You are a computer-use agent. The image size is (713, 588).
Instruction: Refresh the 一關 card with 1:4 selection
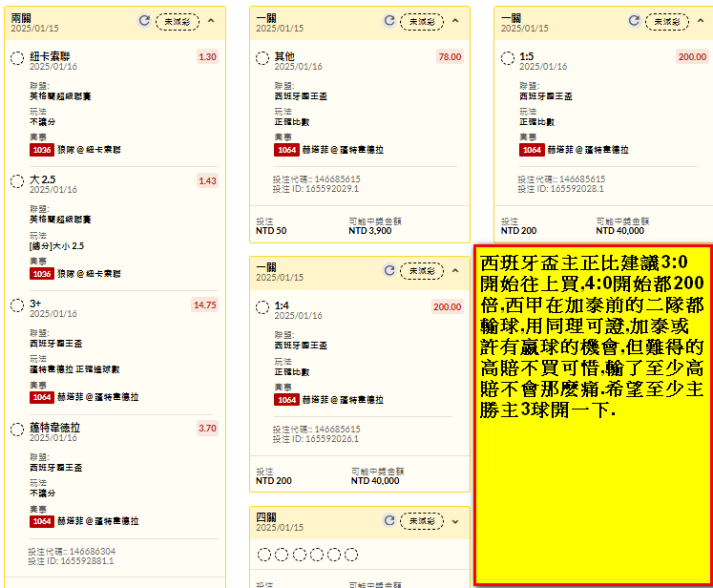[389, 270]
